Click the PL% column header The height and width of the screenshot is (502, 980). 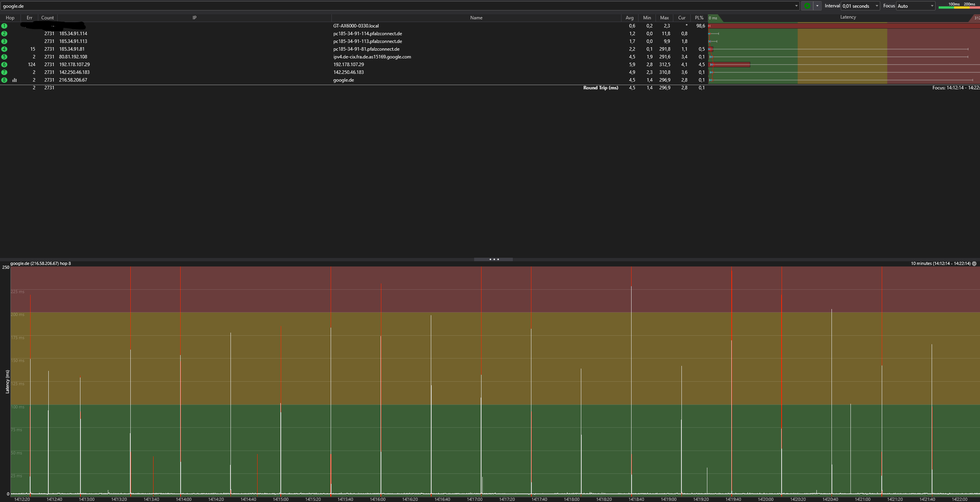click(699, 18)
